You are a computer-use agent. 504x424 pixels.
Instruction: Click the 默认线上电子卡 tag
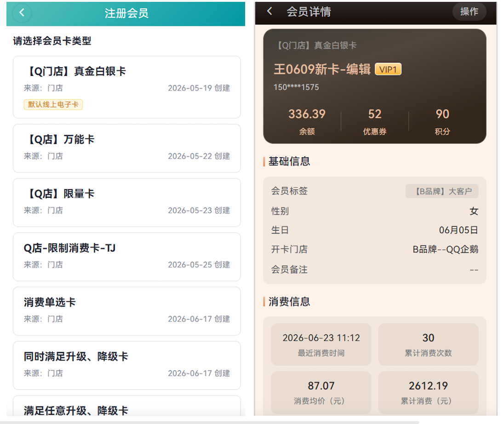pos(53,104)
